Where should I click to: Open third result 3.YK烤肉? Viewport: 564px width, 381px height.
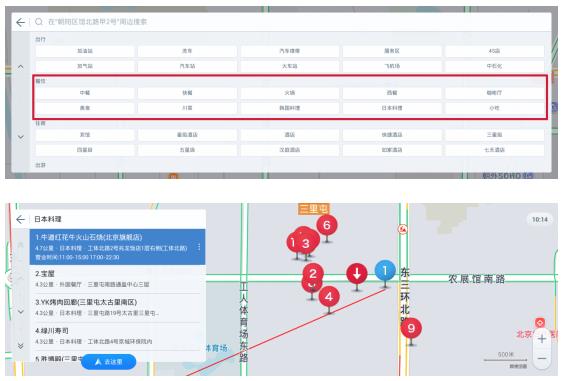point(117,308)
